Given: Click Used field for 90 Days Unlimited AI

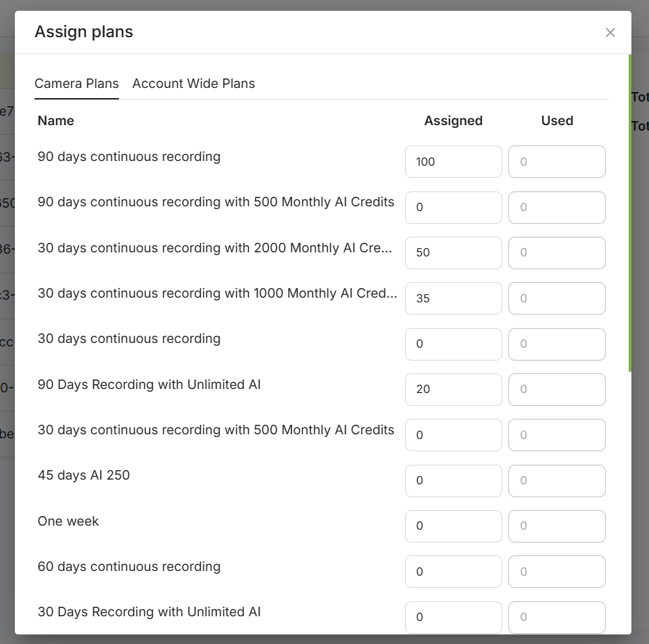Looking at the screenshot, I should click(556, 389).
